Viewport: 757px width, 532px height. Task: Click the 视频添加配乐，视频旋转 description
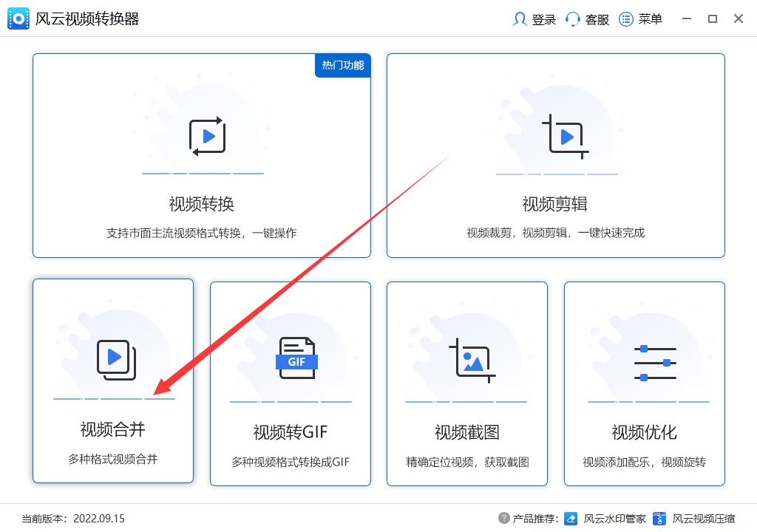coord(644,462)
